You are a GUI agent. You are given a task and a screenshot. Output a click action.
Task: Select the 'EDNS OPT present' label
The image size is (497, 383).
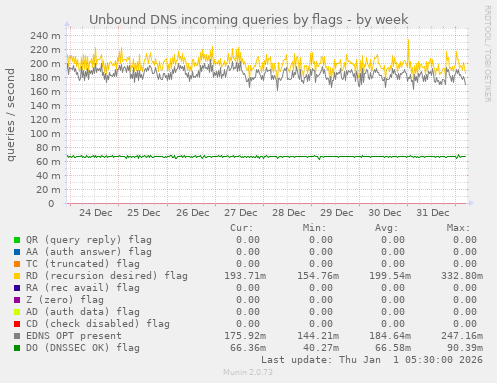pyautogui.click(x=74, y=336)
